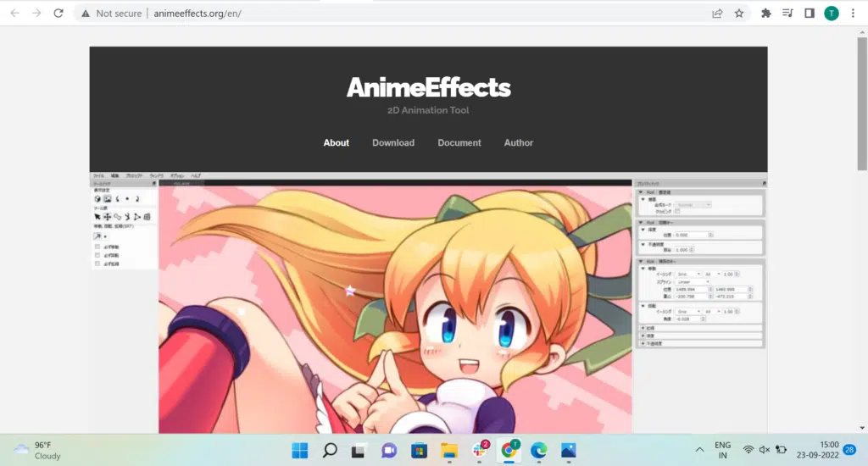Share this page from the address bar
This screenshot has height=466, width=868.
coord(717,14)
